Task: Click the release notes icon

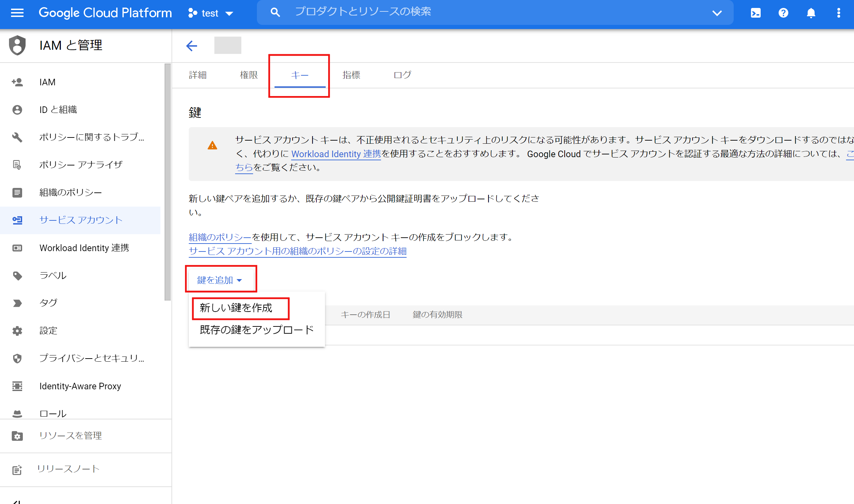Action: [x=17, y=470]
